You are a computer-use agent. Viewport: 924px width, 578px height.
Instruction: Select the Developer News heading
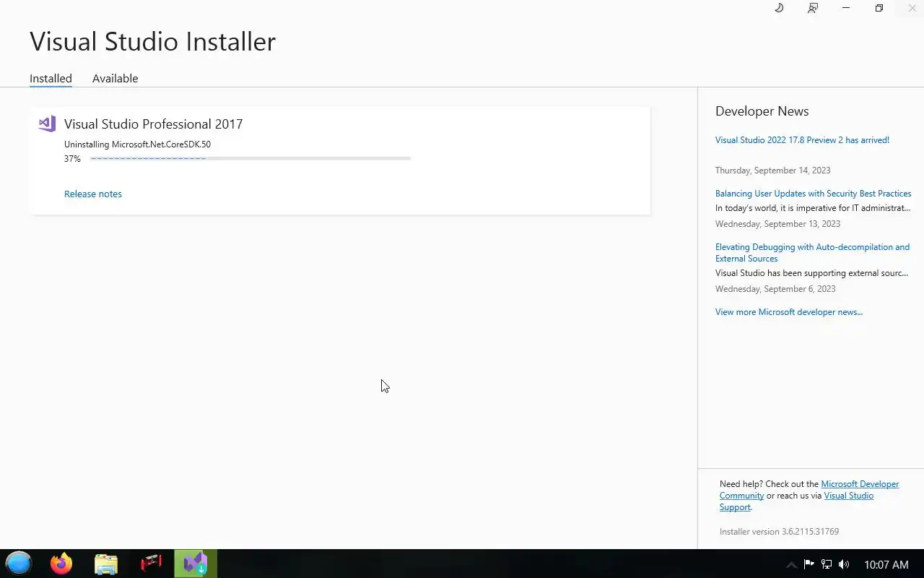click(x=762, y=111)
